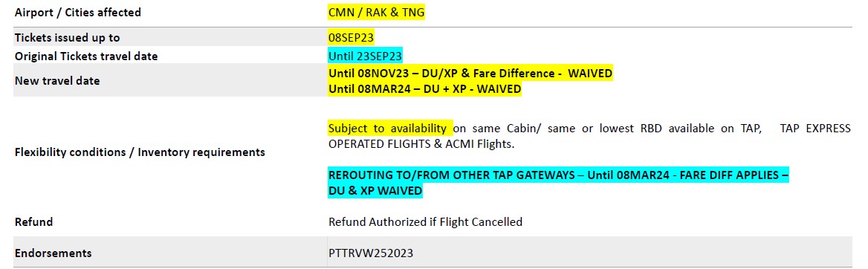Image resolution: width=868 pixels, height=269 pixels.
Task: Click the highlighted CMN / RAK & TNG text
Action: tap(377, 12)
